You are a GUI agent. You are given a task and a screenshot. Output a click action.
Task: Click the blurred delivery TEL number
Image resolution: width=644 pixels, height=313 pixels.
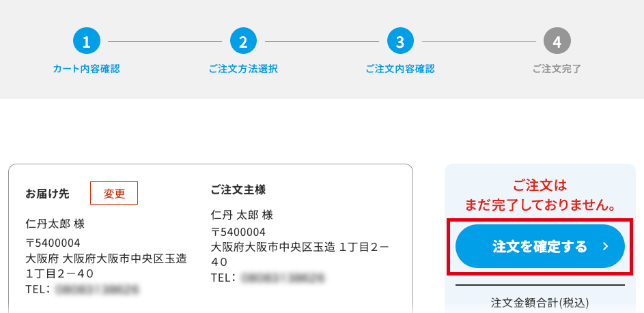tap(97, 289)
